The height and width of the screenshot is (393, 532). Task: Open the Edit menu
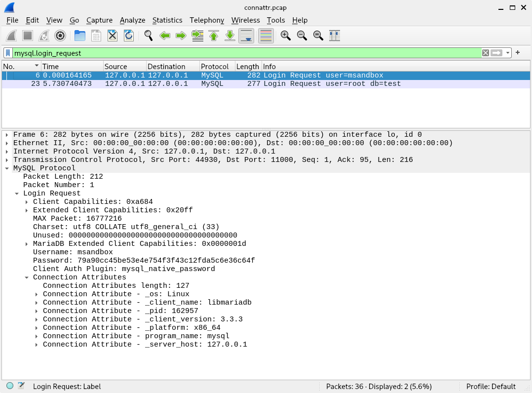[x=32, y=20]
